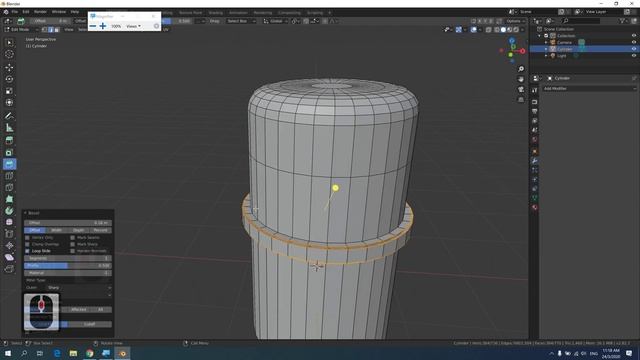This screenshot has height=360, width=640.
Task: Set bevel width type to Width
Action: pos(57,230)
